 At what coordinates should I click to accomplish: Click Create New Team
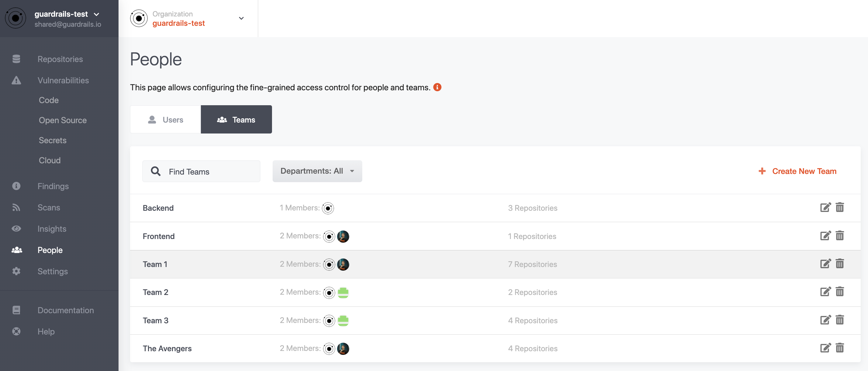[x=797, y=171]
